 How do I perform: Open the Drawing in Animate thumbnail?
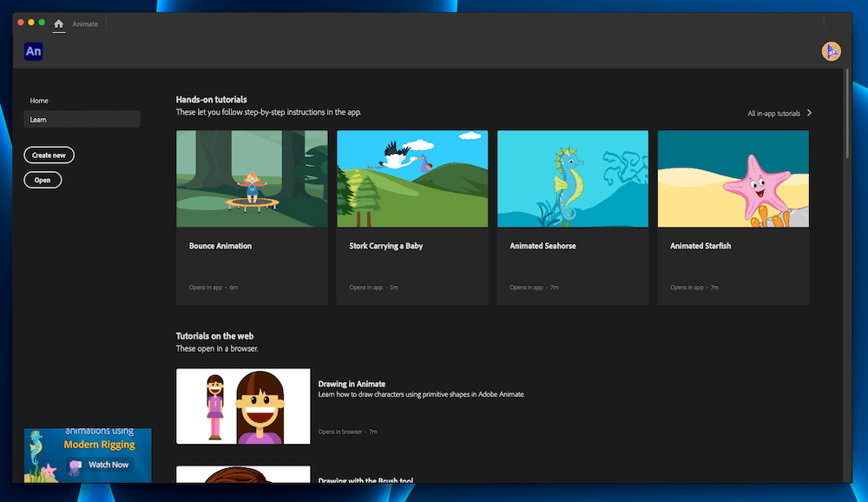[x=243, y=406]
